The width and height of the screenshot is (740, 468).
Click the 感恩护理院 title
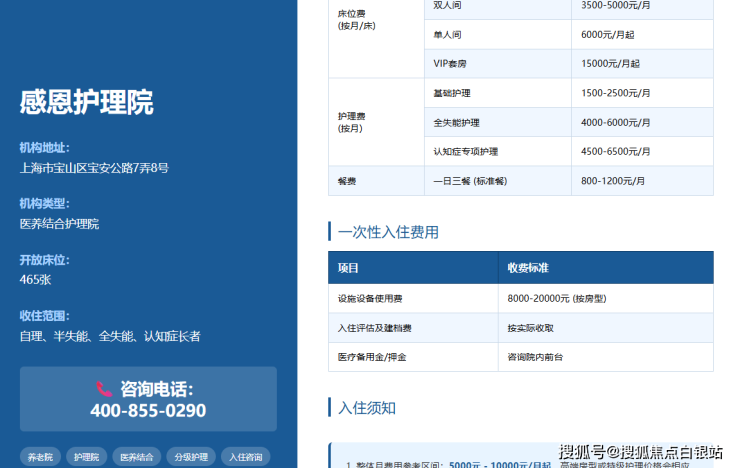pos(86,102)
